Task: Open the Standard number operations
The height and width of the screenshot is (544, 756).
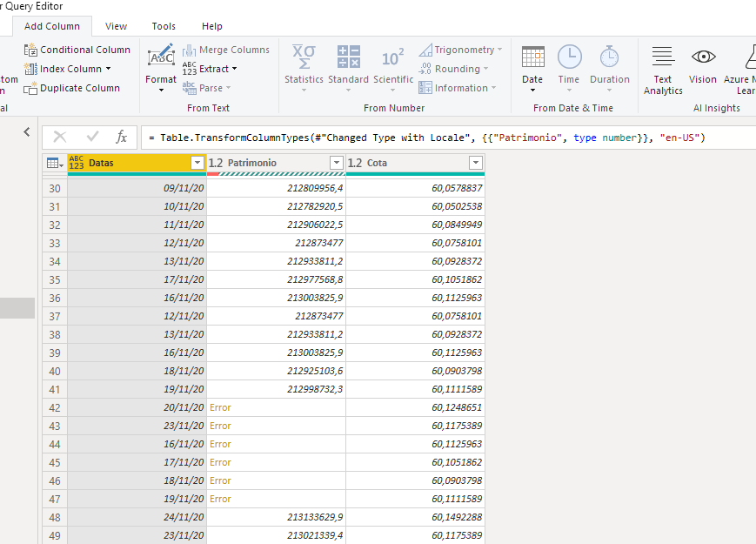Action: [x=348, y=68]
